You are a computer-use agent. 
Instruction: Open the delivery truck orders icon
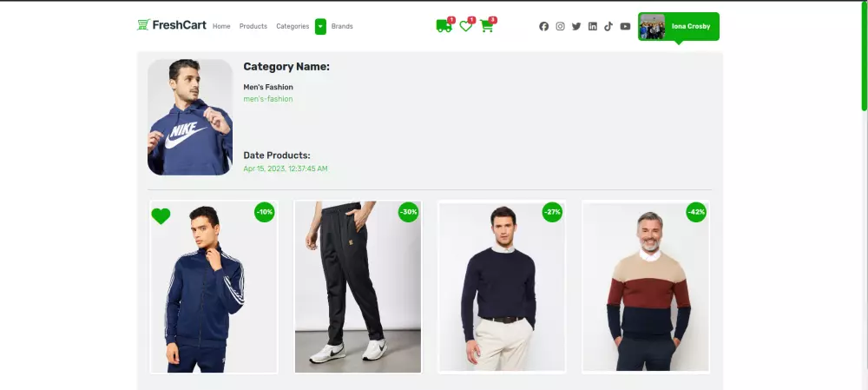click(444, 26)
